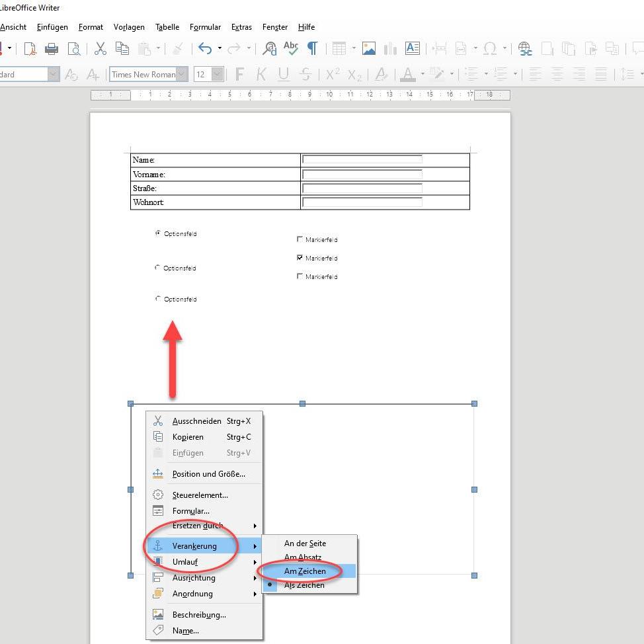Click the Paste icon in the toolbar
Screen dimensions: 644x644
coord(144,48)
